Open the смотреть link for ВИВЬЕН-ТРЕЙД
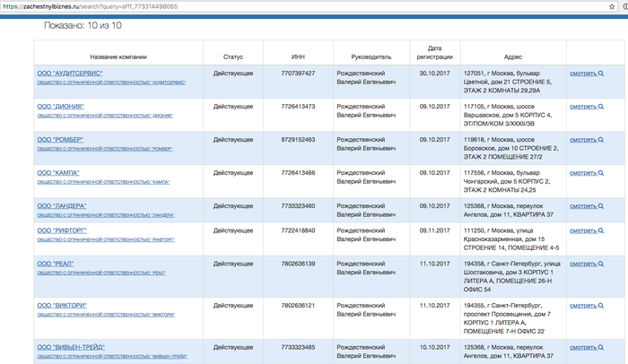 point(584,348)
